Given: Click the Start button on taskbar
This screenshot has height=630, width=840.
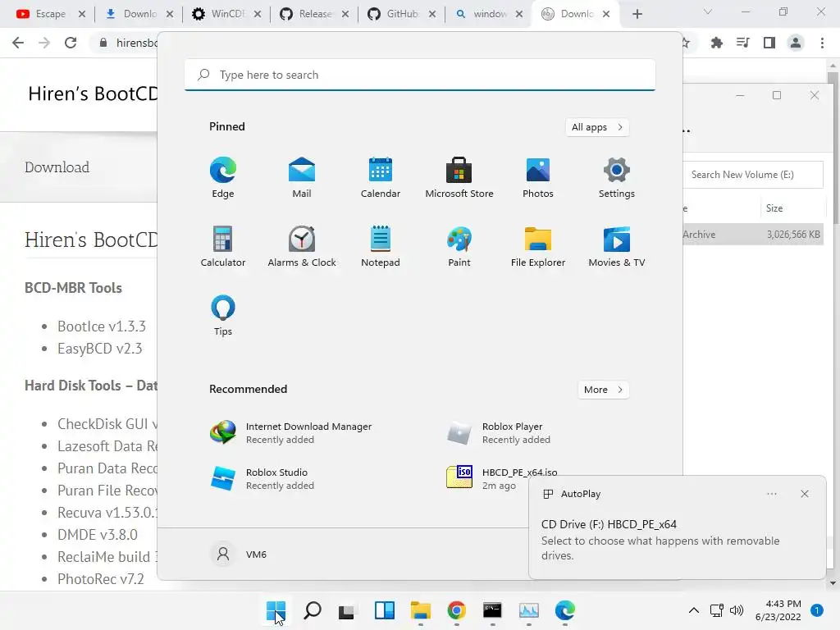Looking at the screenshot, I should 276,610.
